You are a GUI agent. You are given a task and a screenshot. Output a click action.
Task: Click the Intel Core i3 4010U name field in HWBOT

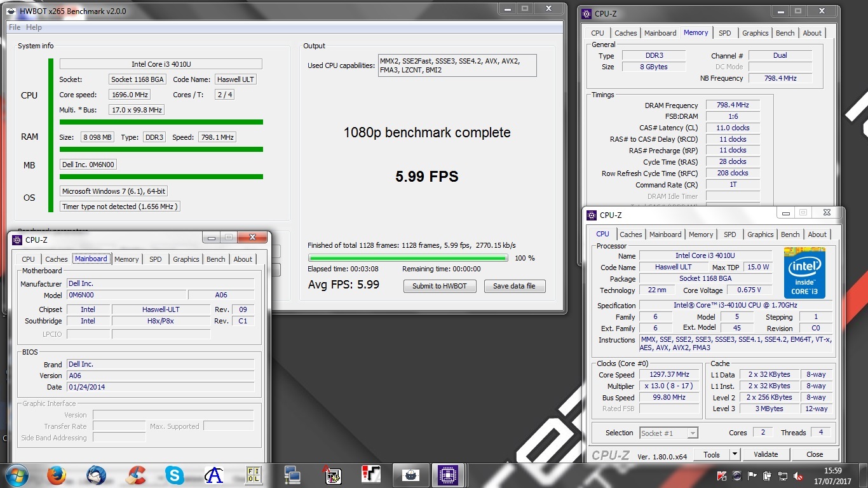(x=161, y=64)
